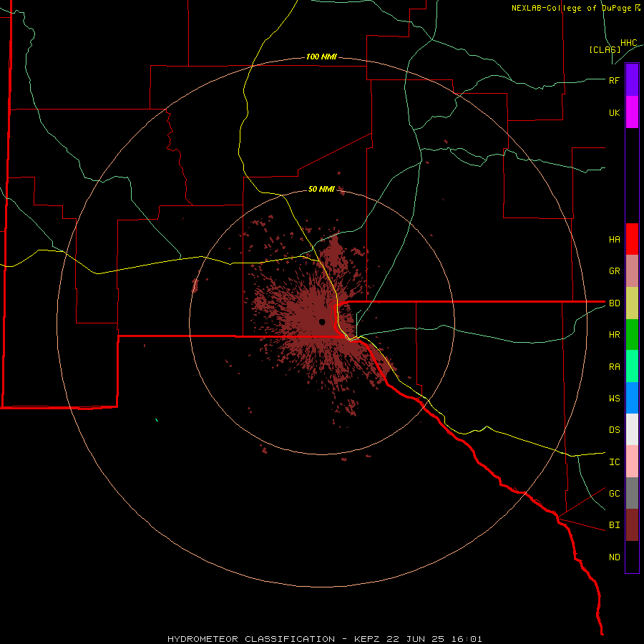The image size is (644, 644).
Task: Click the pink GR legend swatch
Action: 632,271
